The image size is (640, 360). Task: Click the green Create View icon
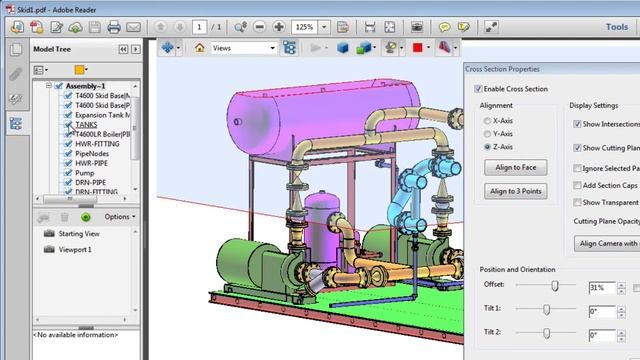pyautogui.click(x=86, y=217)
